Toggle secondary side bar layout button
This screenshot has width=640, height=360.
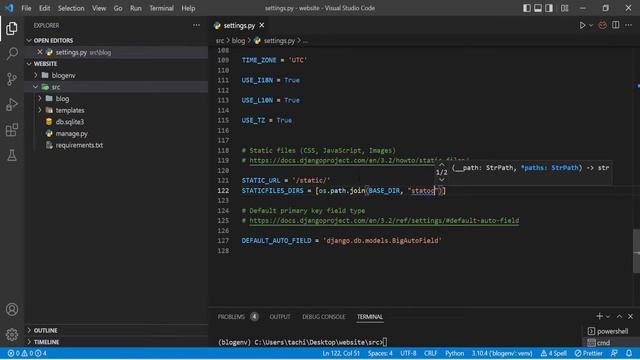pyautogui.click(x=549, y=8)
